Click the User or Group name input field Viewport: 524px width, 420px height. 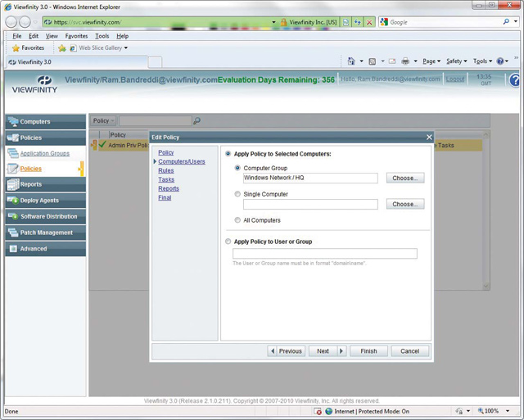click(325, 254)
